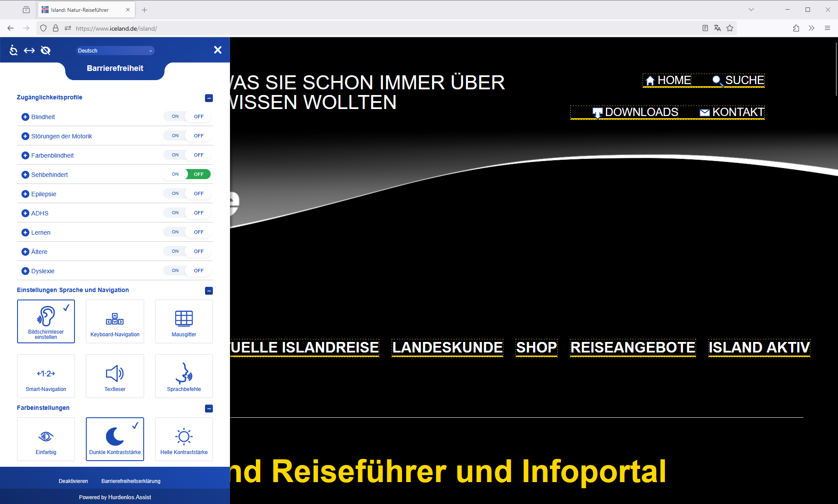
Task: Open the Barrierefreiheitserklärung link
Action: point(131,480)
